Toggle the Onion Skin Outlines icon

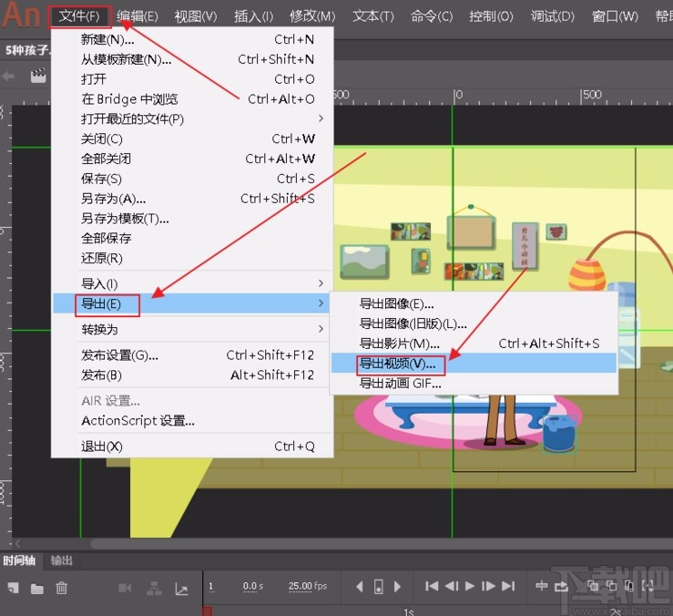coord(611,586)
